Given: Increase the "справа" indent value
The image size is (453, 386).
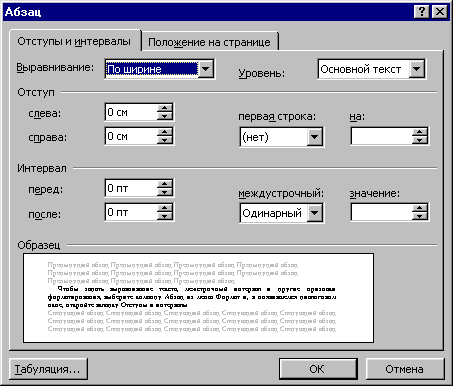Looking at the screenshot, I should 165,132.
